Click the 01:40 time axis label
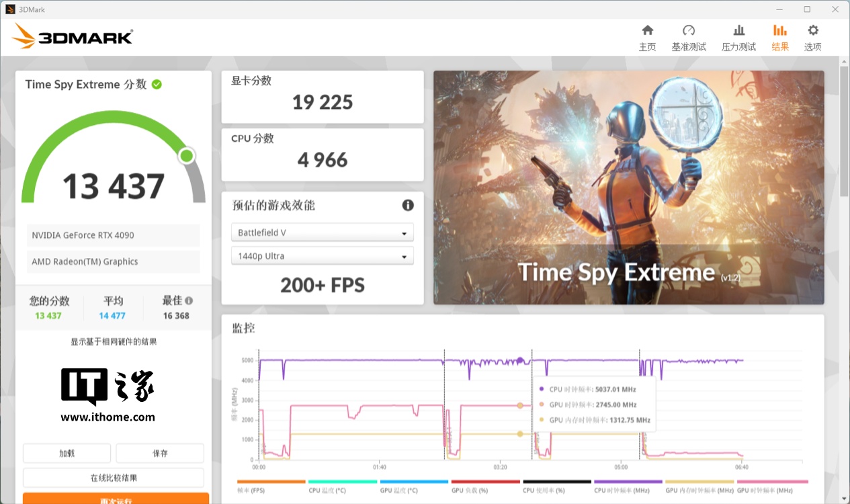The image size is (850, 504). click(379, 467)
